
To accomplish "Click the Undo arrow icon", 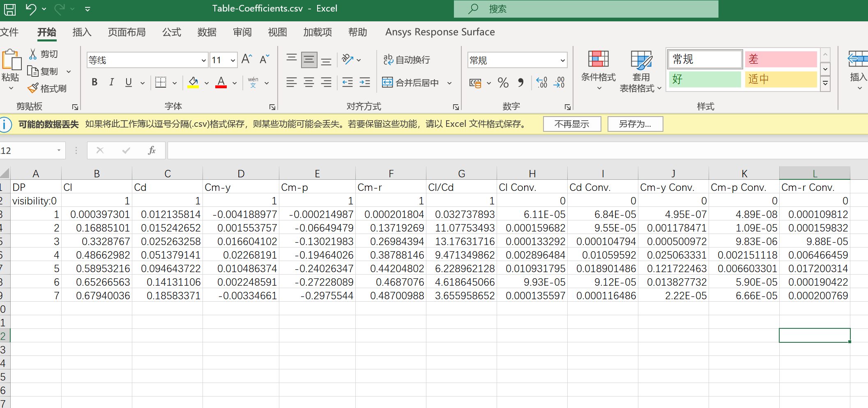I will 31,9.
